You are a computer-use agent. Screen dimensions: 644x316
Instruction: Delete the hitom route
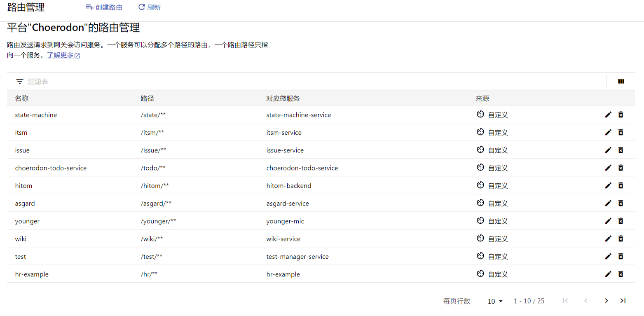point(621,185)
